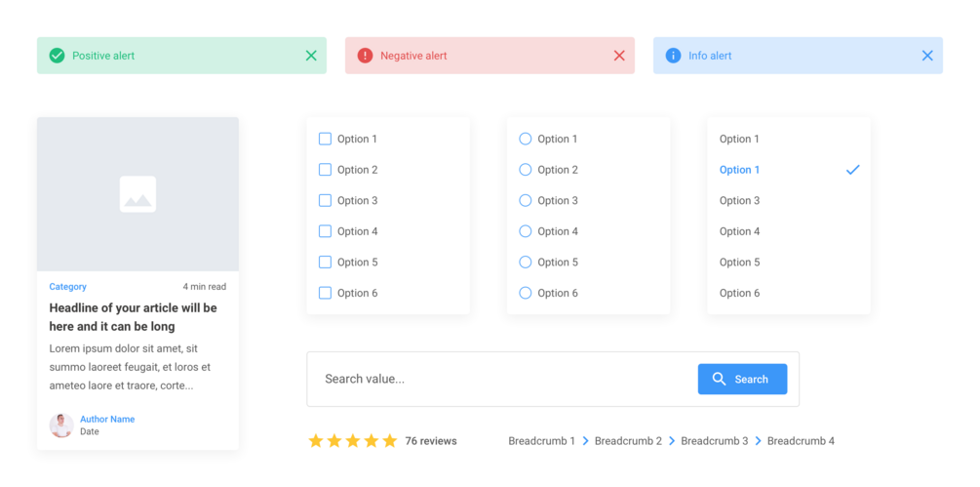Click the author avatar photo
Screen dimensions: 980x487
[x=61, y=425]
